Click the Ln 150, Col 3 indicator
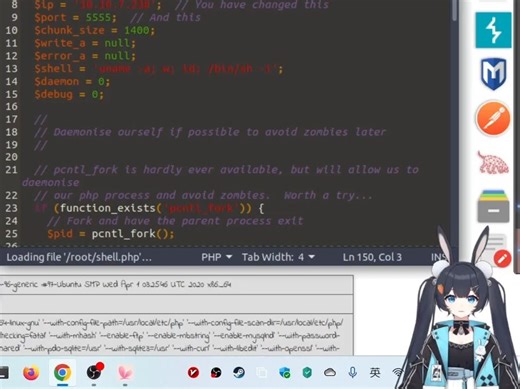This screenshot has height=389, width=520. (x=372, y=257)
